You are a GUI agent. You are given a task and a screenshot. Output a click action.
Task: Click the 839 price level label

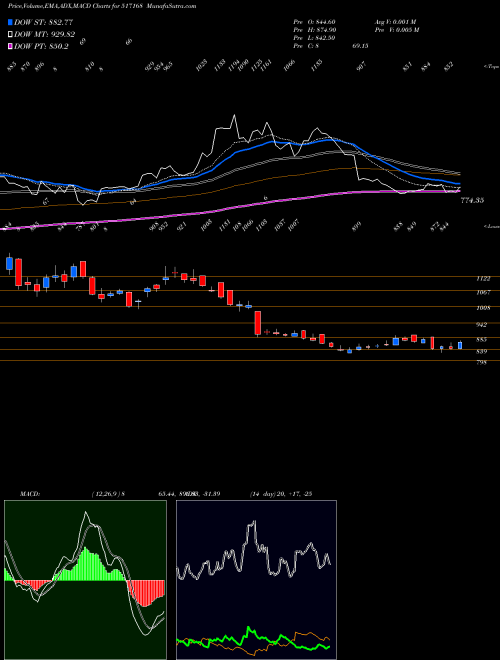481,351
